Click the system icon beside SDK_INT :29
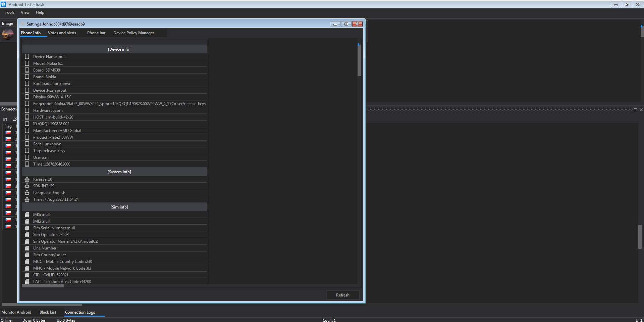Viewport: 644px width, 322px height. coord(27,186)
